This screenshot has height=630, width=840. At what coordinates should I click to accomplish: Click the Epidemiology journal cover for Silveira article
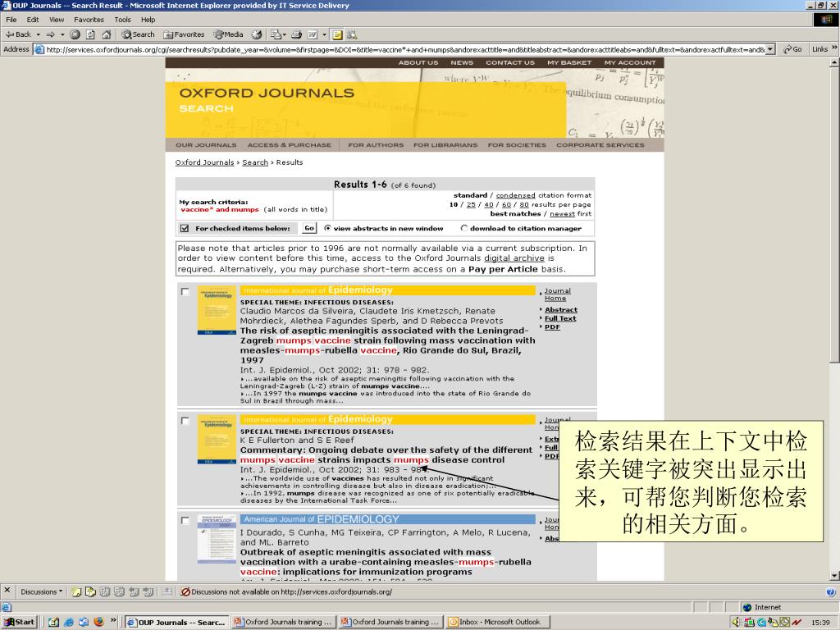pyautogui.click(x=217, y=310)
